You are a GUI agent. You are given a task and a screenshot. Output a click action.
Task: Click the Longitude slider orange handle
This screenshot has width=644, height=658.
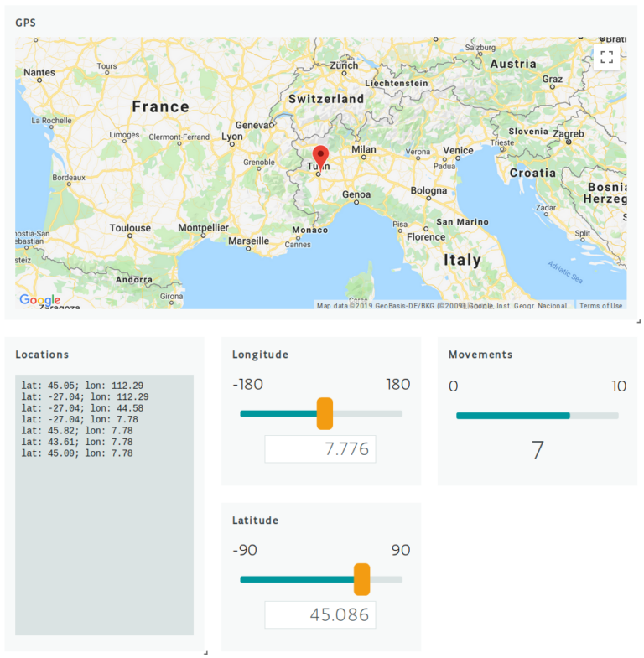point(325,413)
